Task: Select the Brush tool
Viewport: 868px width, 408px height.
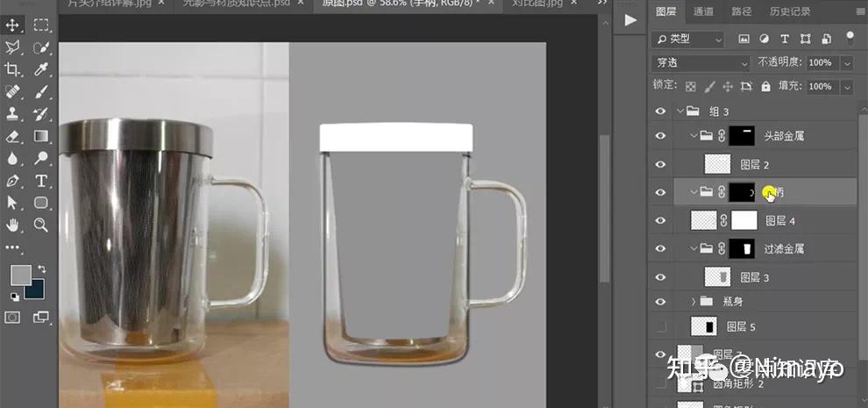Action: tap(41, 92)
